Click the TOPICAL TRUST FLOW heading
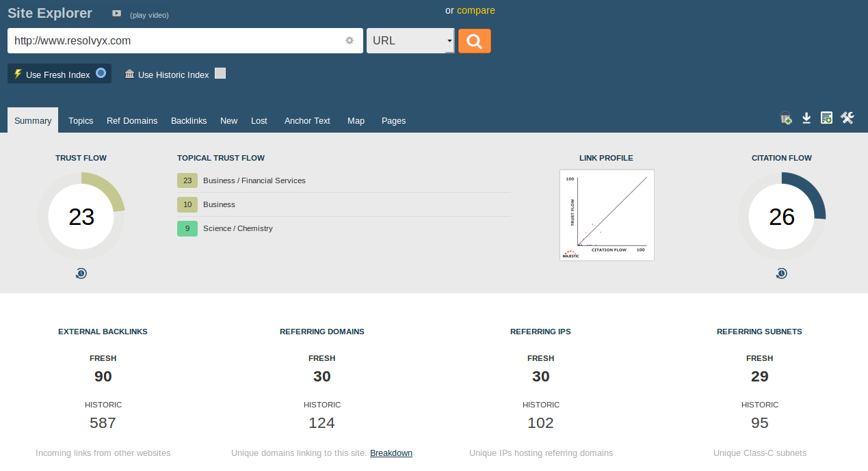Image resolution: width=868 pixels, height=471 pixels. click(221, 158)
